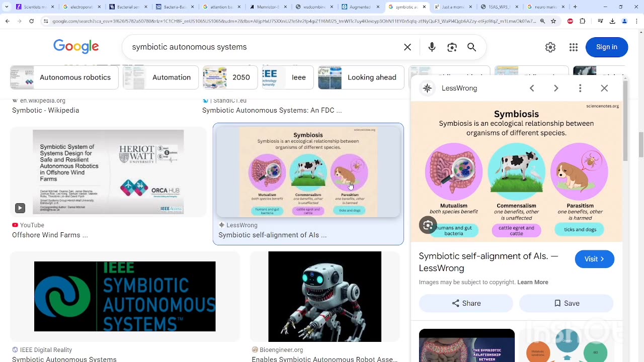Open related image The Symbiotic Relationship
Screen dimensions: 644x362
point(467,345)
